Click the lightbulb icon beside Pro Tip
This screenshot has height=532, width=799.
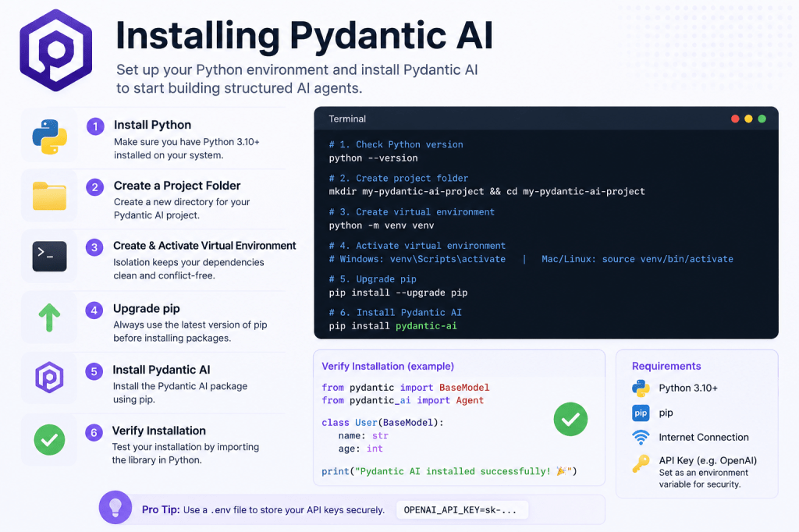pyautogui.click(x=115, y=507)
